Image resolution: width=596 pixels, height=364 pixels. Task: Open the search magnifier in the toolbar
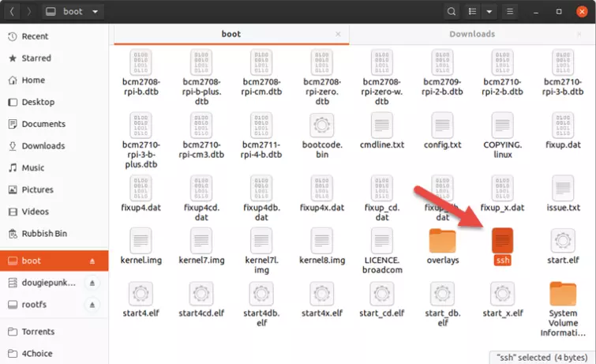[x=452, y=11]
